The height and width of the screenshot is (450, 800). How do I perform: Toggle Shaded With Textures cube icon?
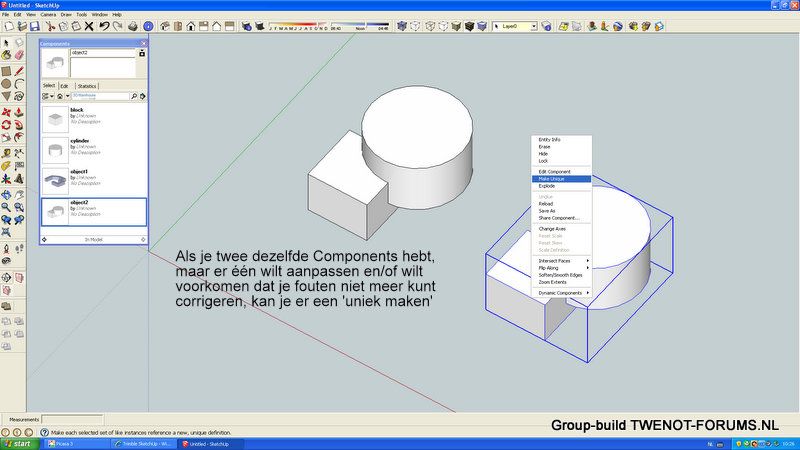[469, 26]
